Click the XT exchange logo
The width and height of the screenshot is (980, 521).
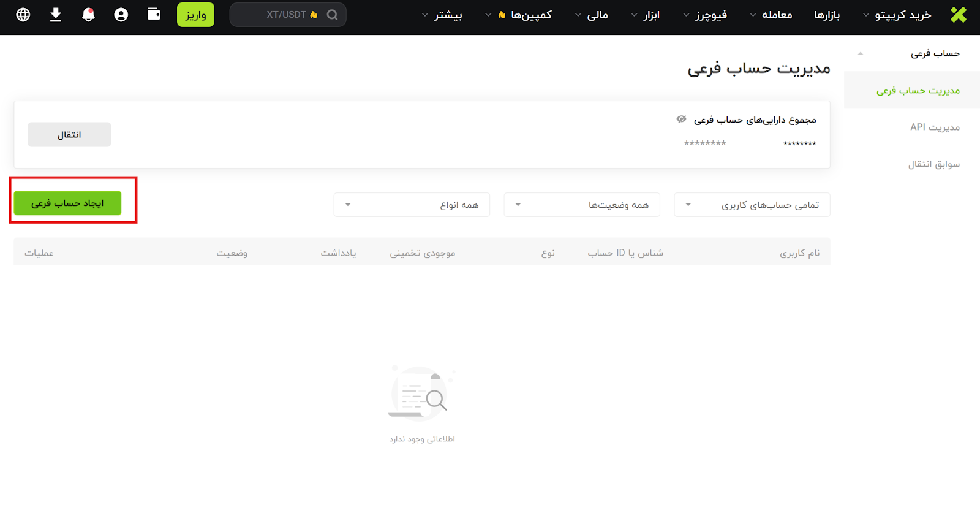pyautogui.click(x=958, y=15)
